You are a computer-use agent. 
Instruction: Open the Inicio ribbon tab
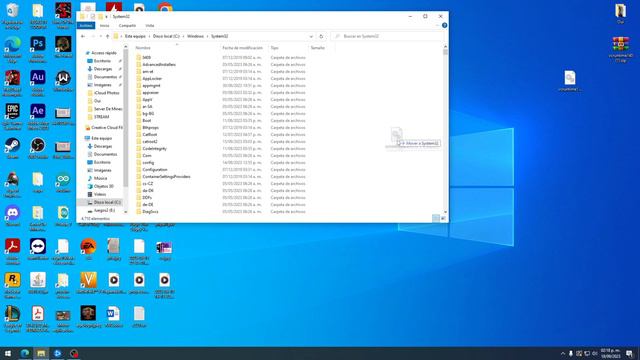[104, 25]
